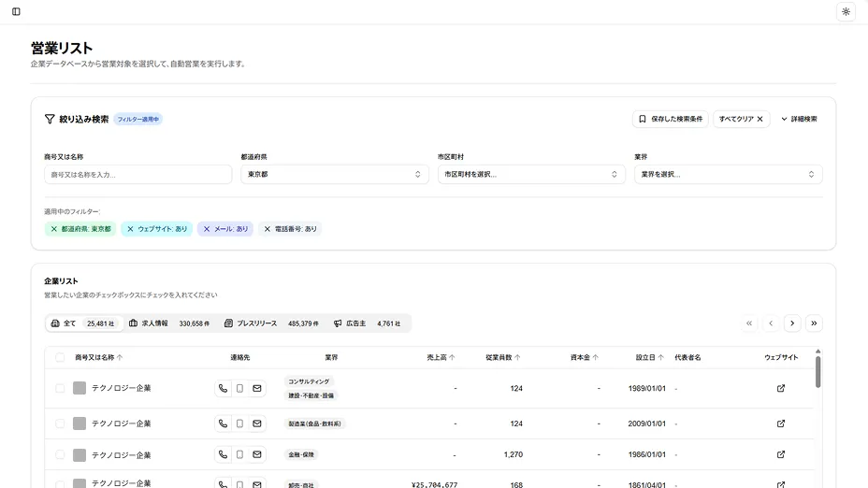This screenshot has height=488, width=868.
Task: Click the 建設·不動産·設備 industry tag
Action: click(x=311, y=395)
